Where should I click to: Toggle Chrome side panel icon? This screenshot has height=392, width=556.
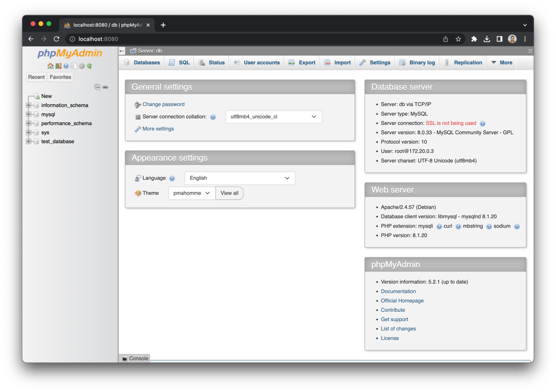coord(499,39)
